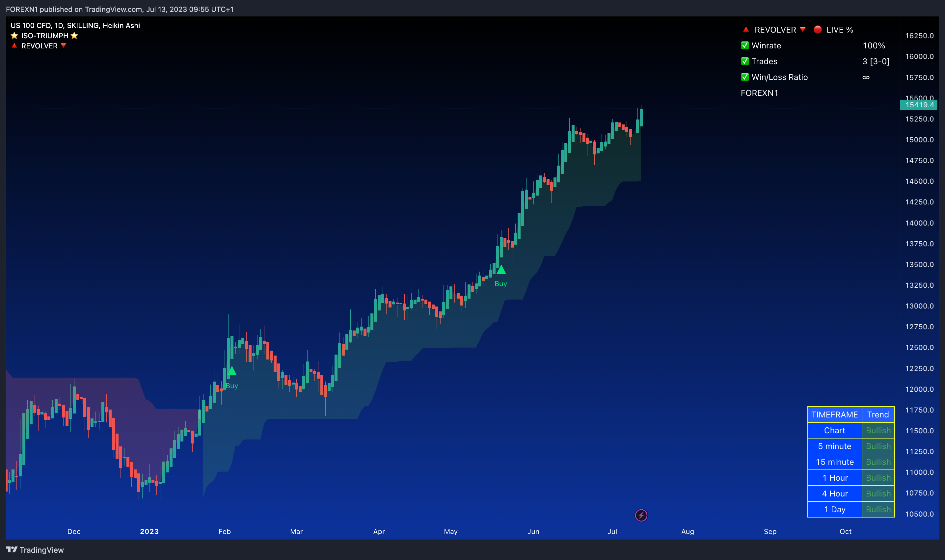Click the 5 minute row label

point(834,446)
